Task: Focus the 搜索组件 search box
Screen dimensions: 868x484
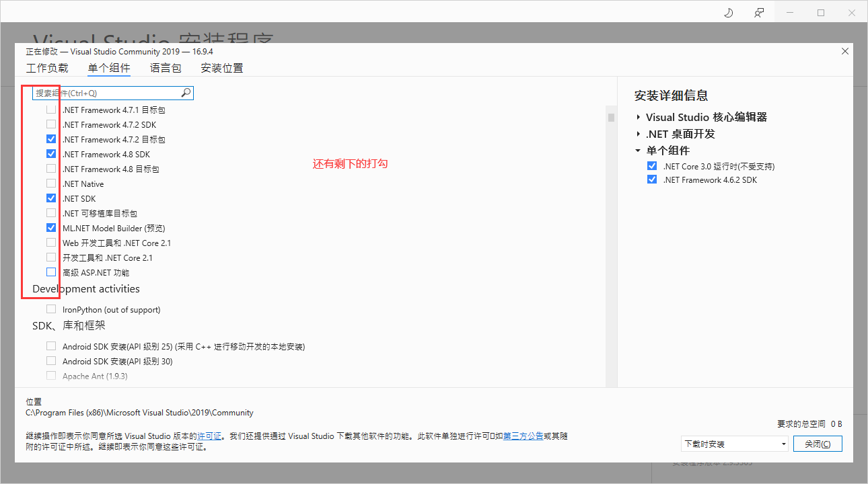Action: click(x=113, y=93)
